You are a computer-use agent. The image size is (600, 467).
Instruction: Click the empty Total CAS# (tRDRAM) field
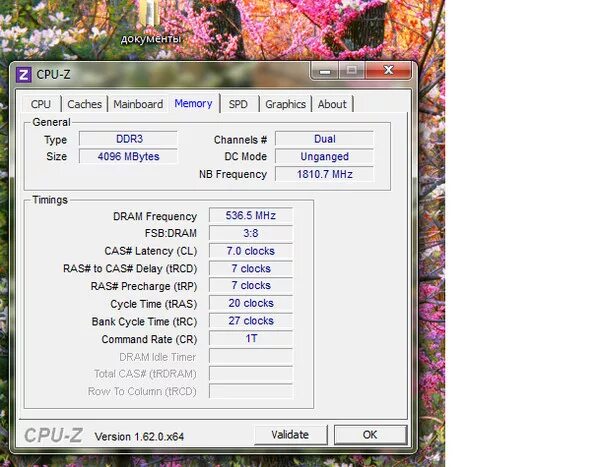[x=251, y=374]
